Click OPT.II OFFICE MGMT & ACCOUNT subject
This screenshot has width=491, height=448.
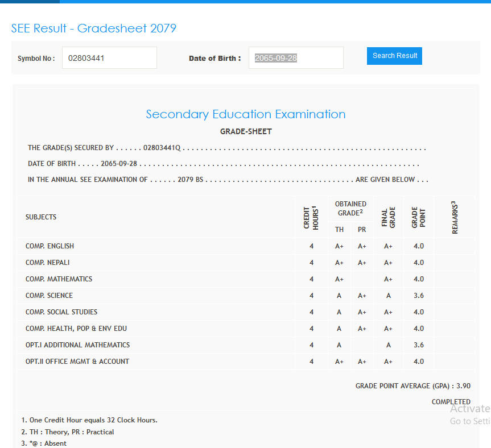pyautogui.click(x=77, y=362)
